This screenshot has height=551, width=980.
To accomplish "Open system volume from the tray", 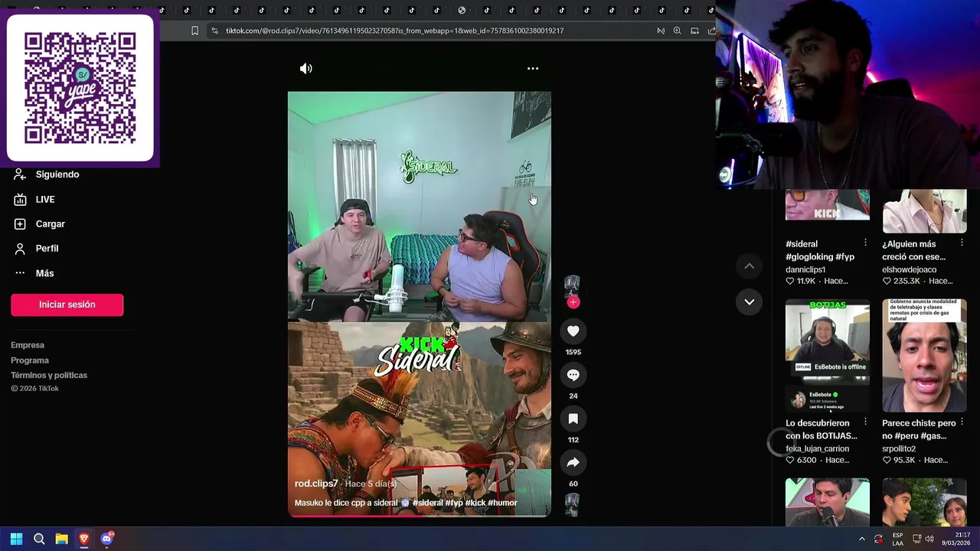I will point(929,539).
